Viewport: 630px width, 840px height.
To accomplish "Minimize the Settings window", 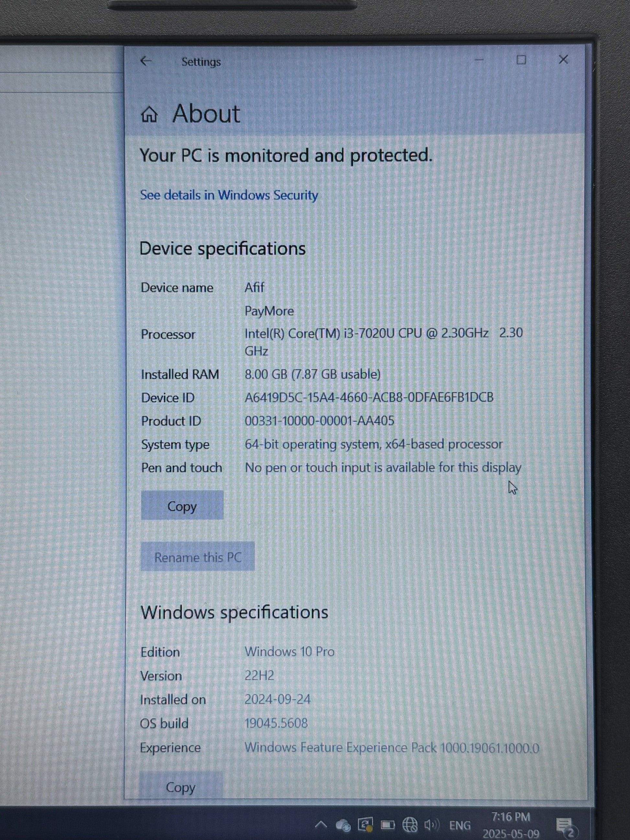I will pyautogui.click(x=479, y=60).
